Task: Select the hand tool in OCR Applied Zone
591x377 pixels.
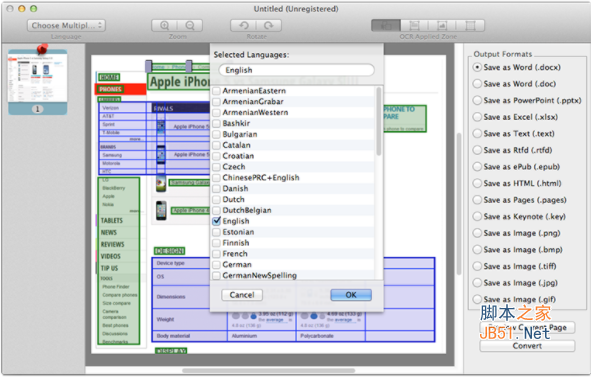Action: coord(386,26)
